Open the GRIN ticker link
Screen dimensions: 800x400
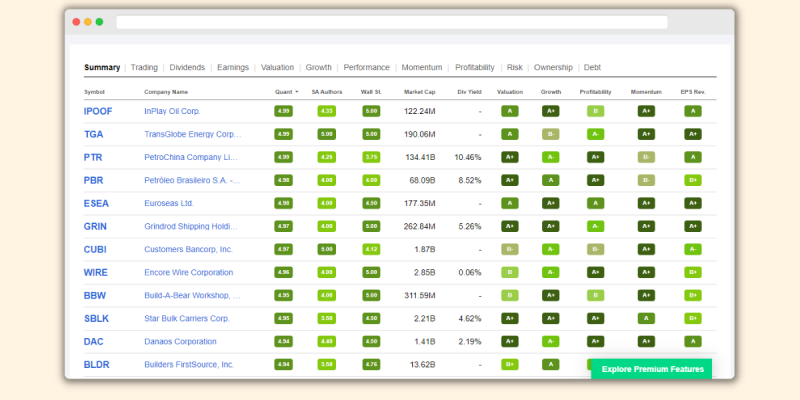(95, 226)
